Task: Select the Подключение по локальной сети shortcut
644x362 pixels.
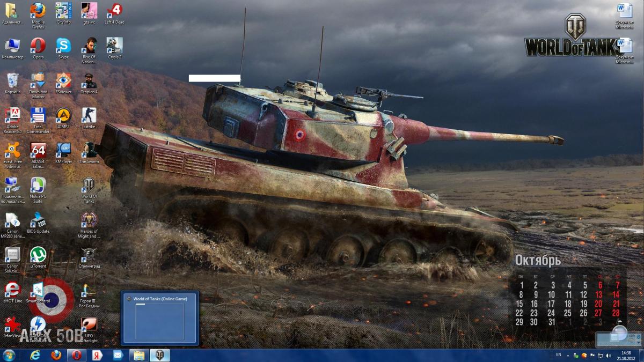Action: pyautogui.click(x=12, y=190)
